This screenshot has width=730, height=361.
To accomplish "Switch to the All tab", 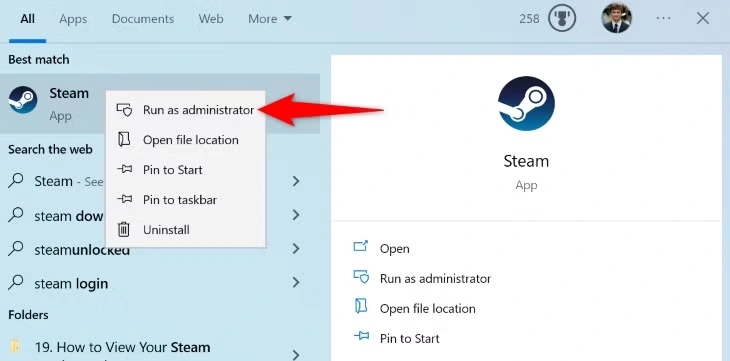I will point(27,19).
